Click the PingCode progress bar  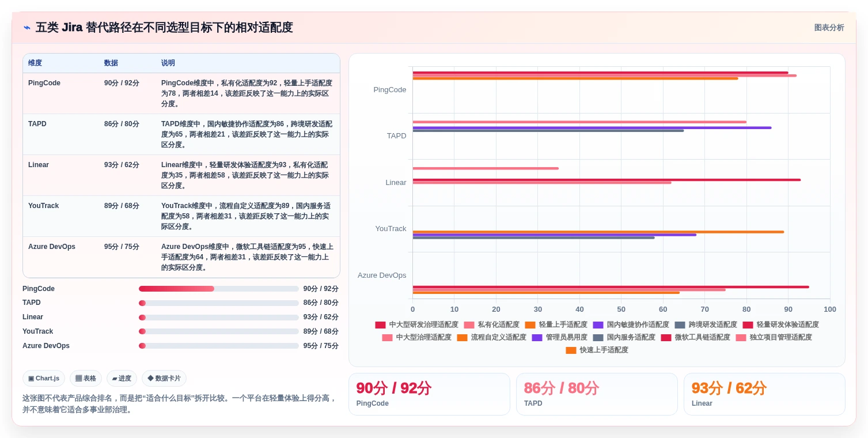click(219, 289)
